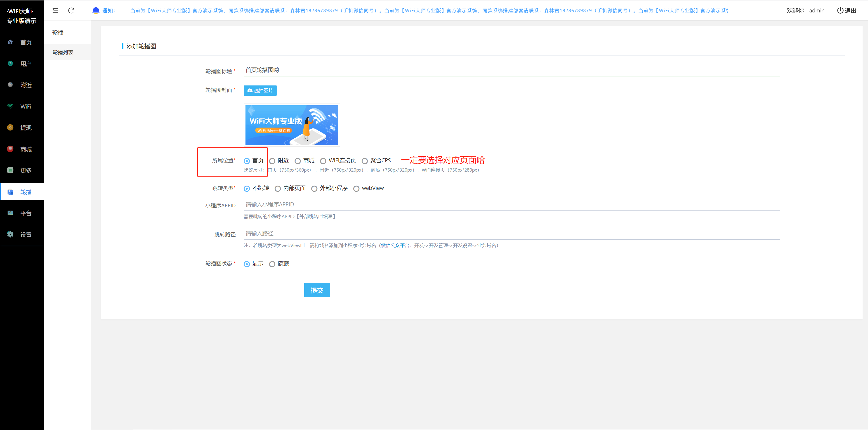The image size is (868, 430).
Task: Open the 轮播列表 submenu item
Action: [x=67, y=52]
